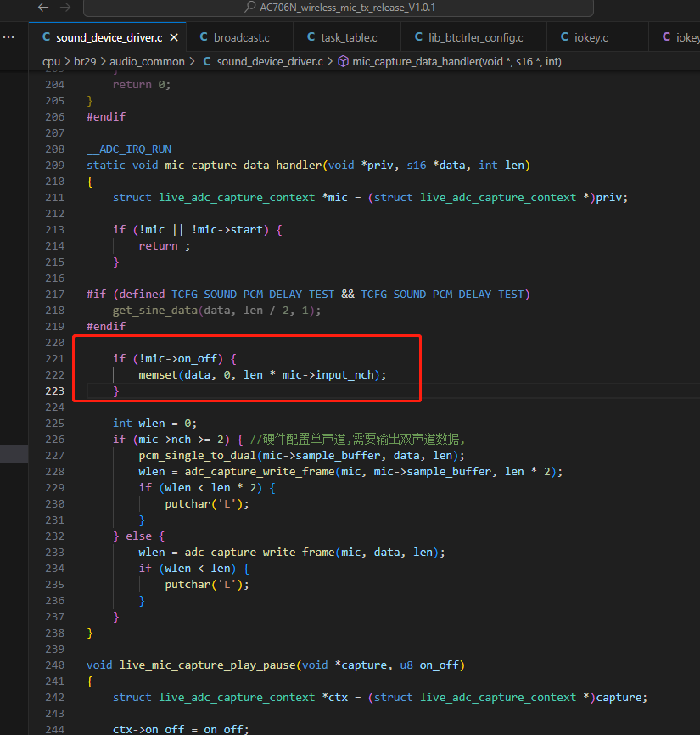The image size is (700, 735).
Task: Click the else keyword on line 232
Action: pyautogui.click(x=138, y=536)
